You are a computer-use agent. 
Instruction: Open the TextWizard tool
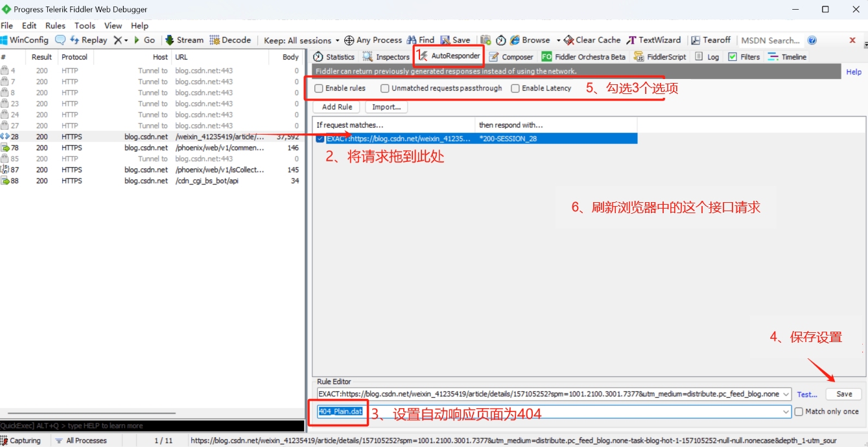[654, 40]
